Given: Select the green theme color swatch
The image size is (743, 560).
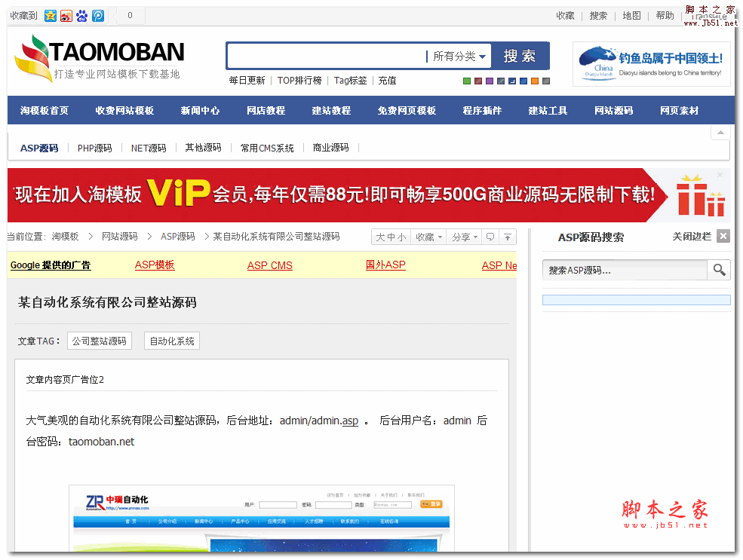Looking at the screenshot, I should 467,81.
